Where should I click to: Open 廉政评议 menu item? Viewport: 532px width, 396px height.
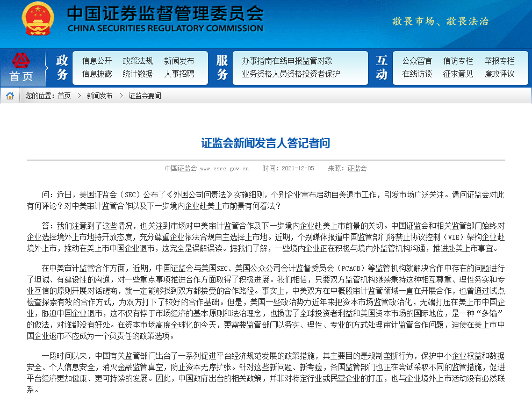click(x=499, y=74)
